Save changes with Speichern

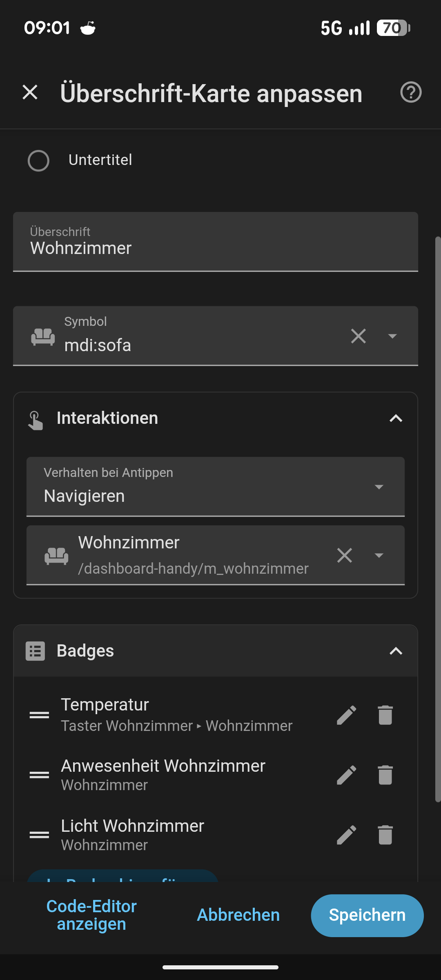point(367,915)
